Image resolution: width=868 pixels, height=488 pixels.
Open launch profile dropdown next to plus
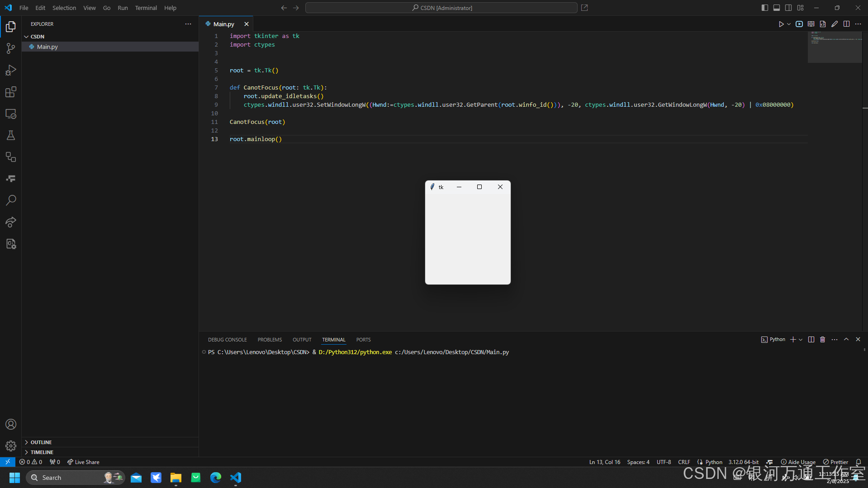(x=801, y=340)
